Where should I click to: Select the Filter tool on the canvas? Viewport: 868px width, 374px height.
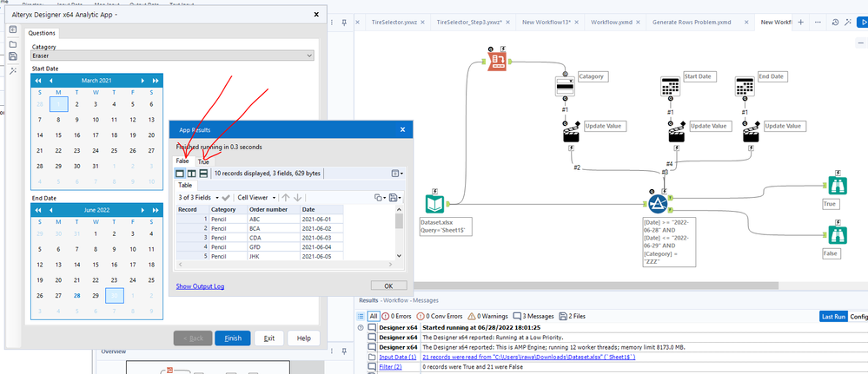tap(657, 204)
